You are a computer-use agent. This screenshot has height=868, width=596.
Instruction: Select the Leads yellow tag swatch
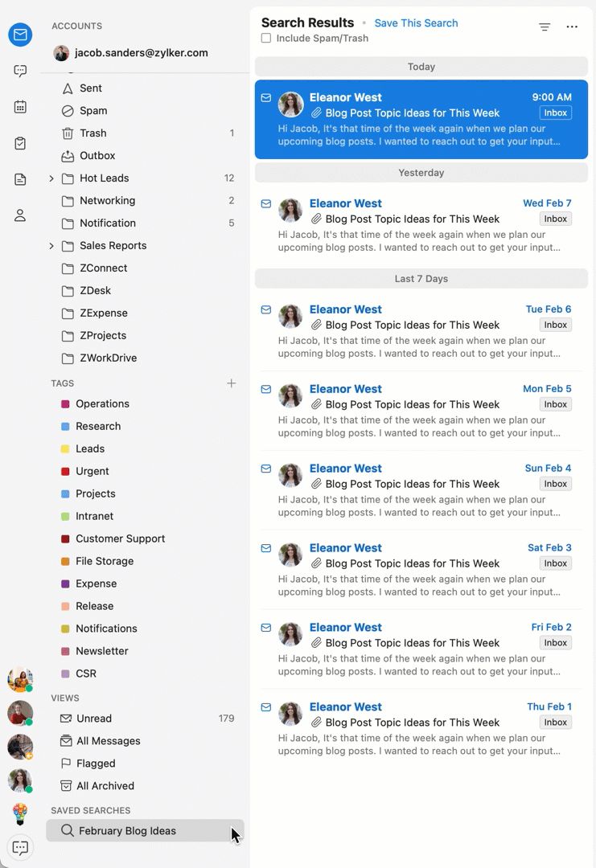click(65, 449)
